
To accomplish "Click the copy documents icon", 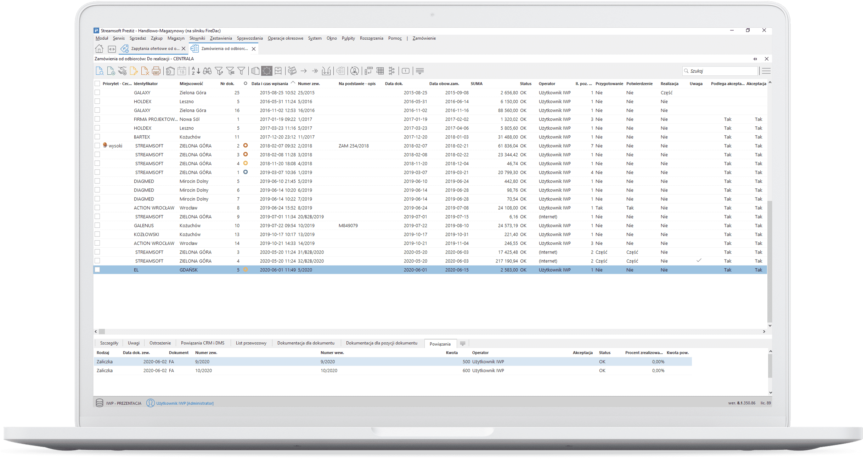I will click(255, 71).
